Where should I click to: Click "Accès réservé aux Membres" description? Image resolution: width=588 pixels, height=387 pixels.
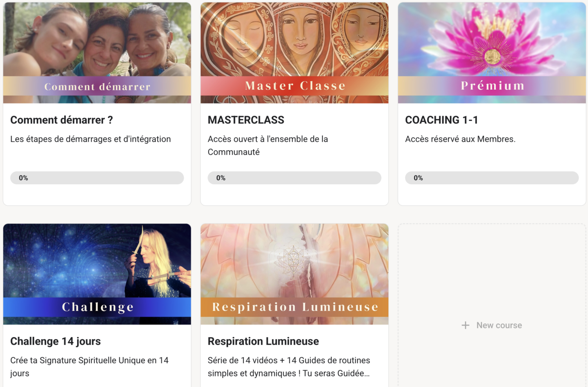point(460,139)
